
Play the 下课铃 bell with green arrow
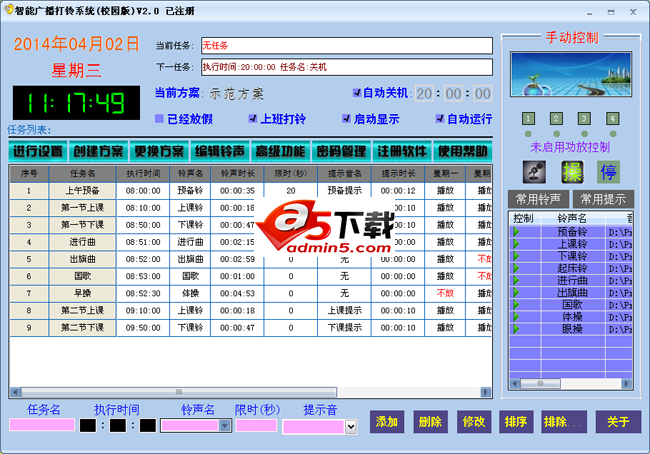coord(517,256)
